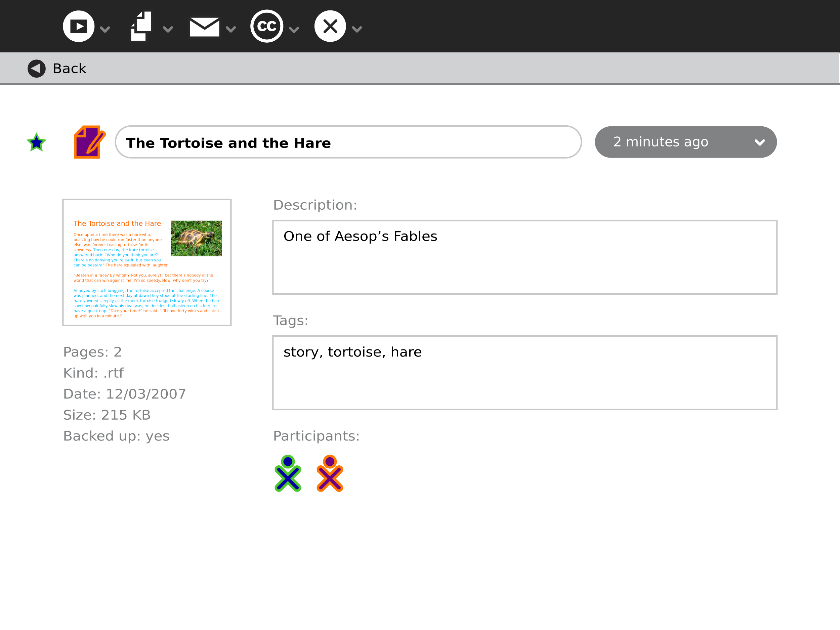Click the title field 'The Tortoise and the Hare'
Screen dimensions: 840x630
coord(348,142)
